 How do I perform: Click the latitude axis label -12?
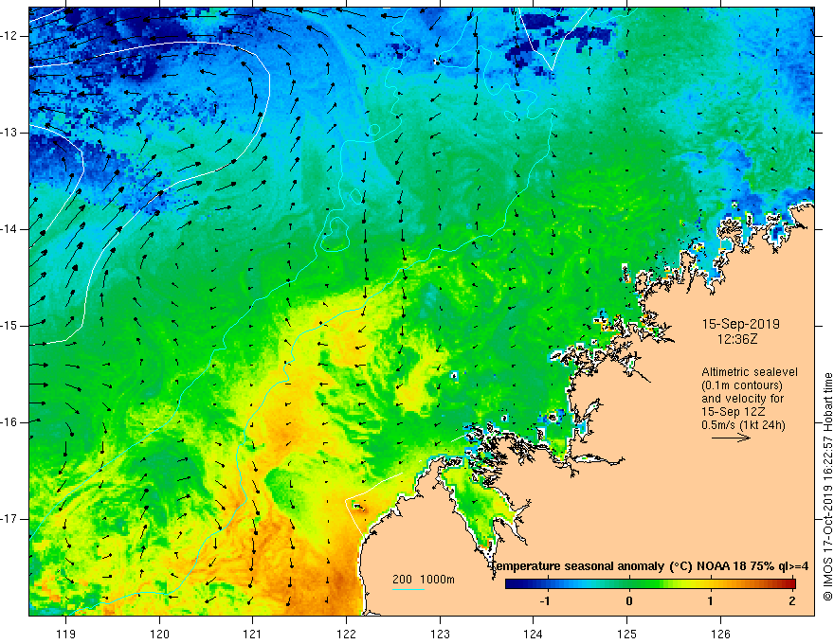pyautogui.click(x=9, y=36)
